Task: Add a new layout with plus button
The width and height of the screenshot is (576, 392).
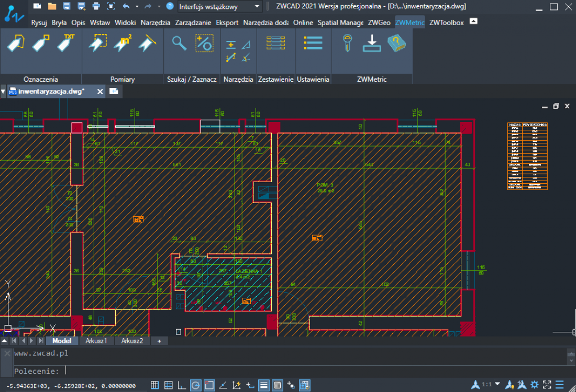Action: click(159, 341)
